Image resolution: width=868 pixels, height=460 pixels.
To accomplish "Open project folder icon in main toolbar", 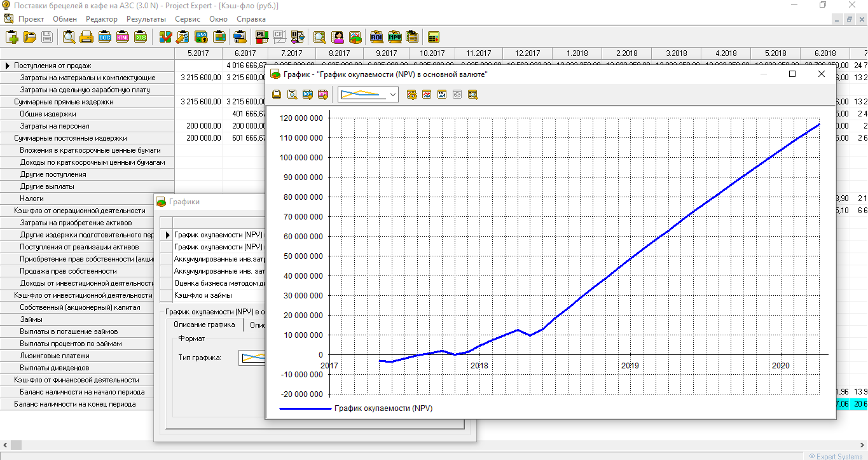I will [29, 36].
